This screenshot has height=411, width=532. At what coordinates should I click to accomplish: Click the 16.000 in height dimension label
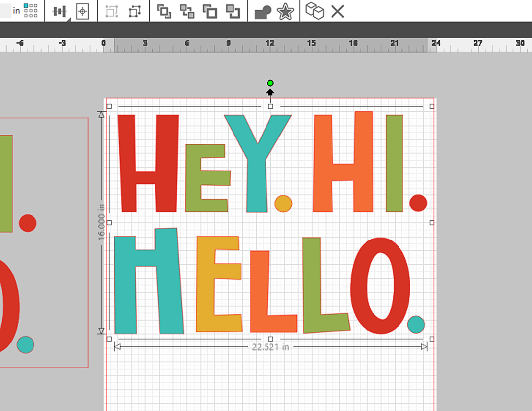[x=101, y=222]
